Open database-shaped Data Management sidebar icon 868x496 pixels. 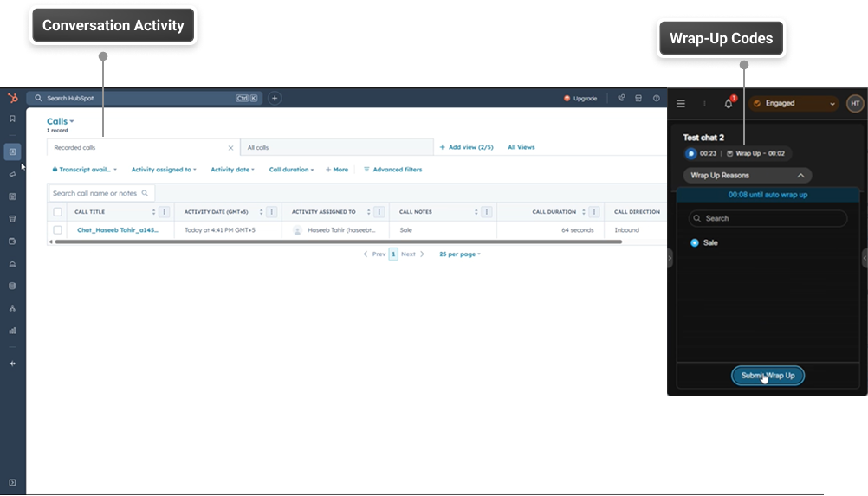pyautogui.click(x=12, y=286)
